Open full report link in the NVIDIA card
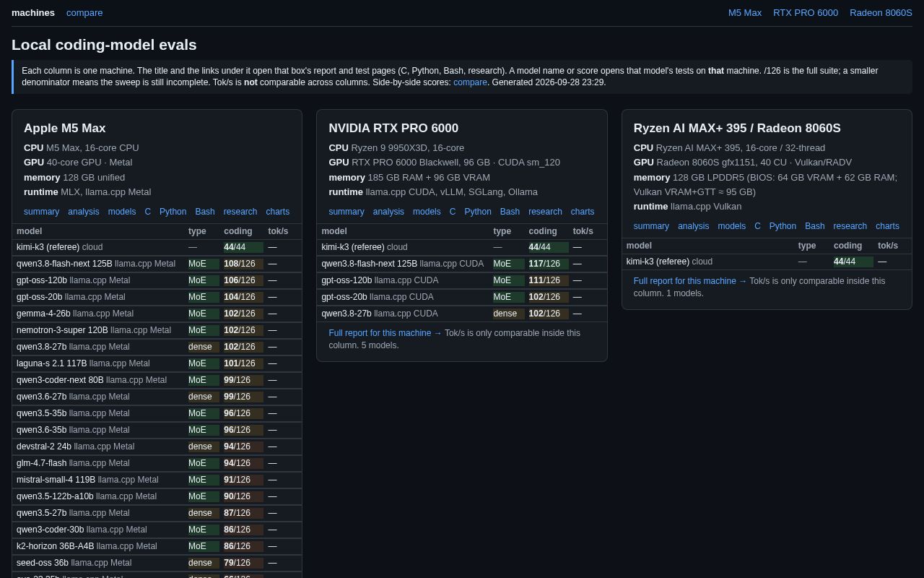This screenshot has width=924, height=578. tap(385, 333)
